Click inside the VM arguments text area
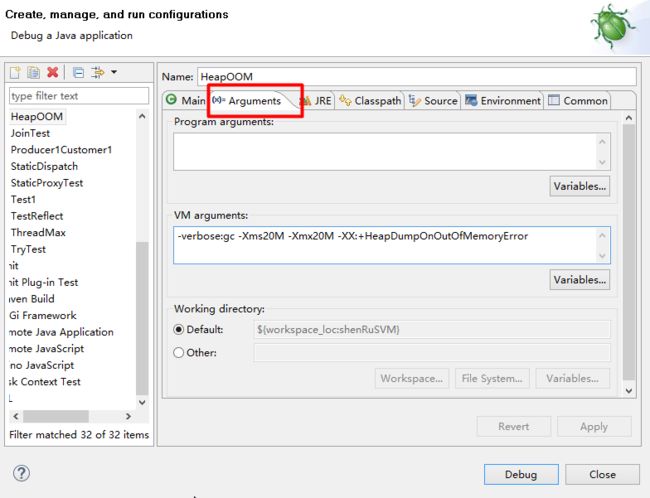Screen dimensions: 650x498 (x=386, y=245)
